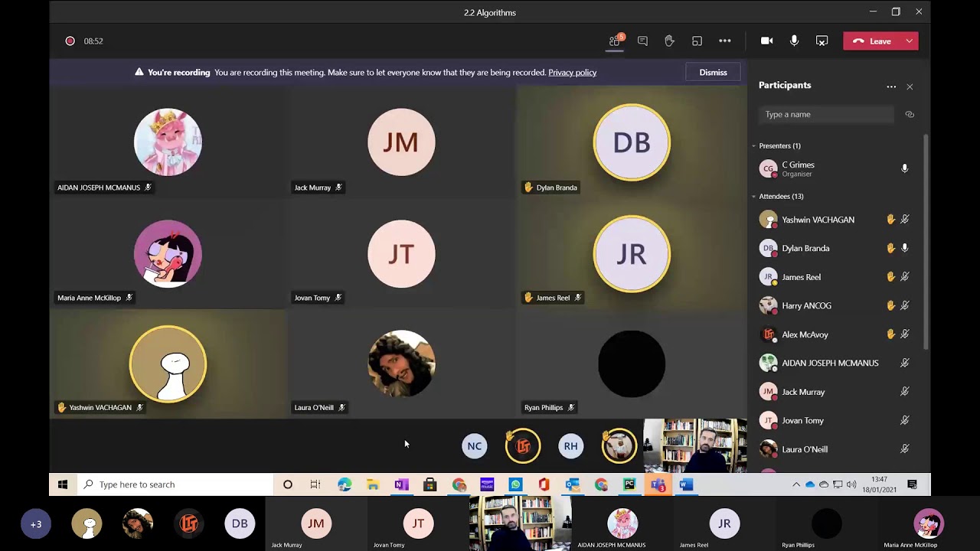Viewport: 980px width, 551px height.
Task: Toggle the camera on or off
Action: point(766,41)
